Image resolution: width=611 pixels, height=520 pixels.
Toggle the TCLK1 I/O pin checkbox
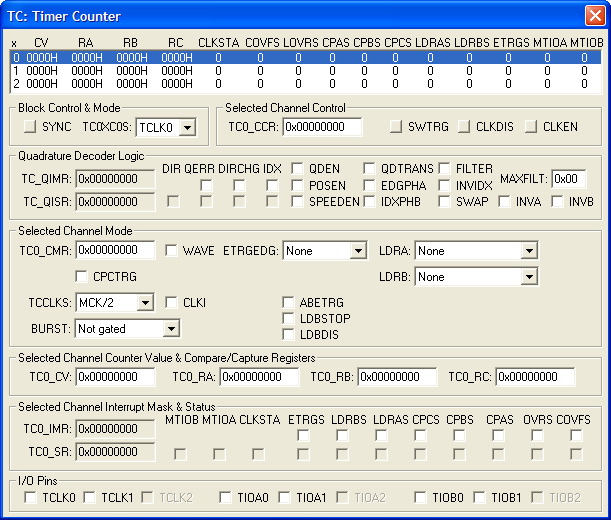pyautogui.click(x=89, y=497)
